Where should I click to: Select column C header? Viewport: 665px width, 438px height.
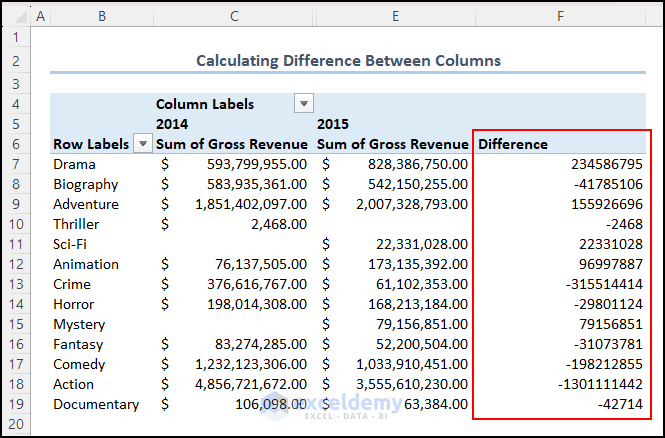(x=233, y=17)
